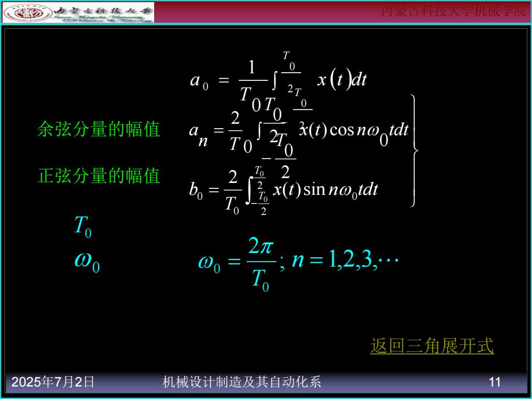
Task: Click the university logo in the header
Action: pos(78,12)
